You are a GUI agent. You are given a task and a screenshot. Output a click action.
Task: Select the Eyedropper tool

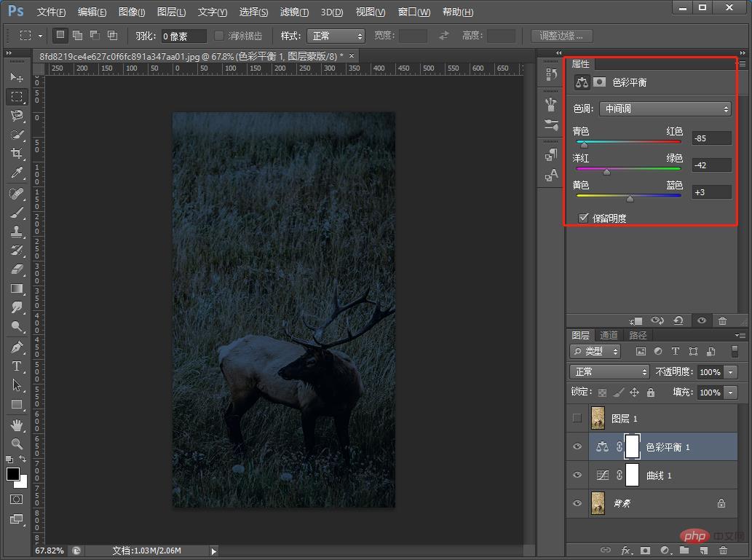click(17, 173)
